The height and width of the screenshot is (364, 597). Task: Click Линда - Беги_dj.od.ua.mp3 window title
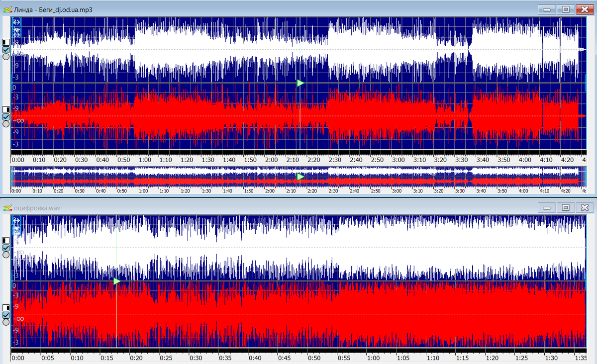(53, 9)
